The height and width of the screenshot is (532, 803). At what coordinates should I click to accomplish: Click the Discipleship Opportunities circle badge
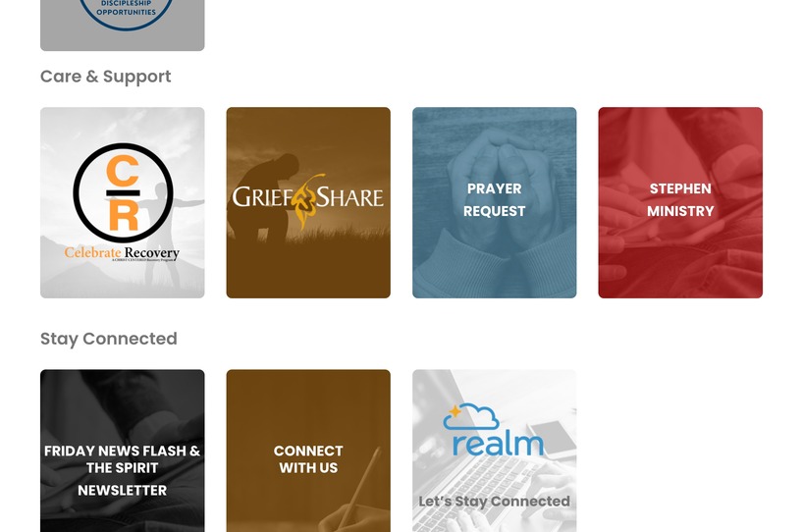click(126, 15)
